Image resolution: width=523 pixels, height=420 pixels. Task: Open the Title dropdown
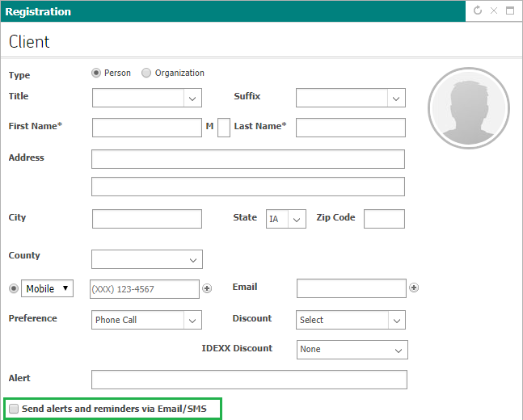147,98
